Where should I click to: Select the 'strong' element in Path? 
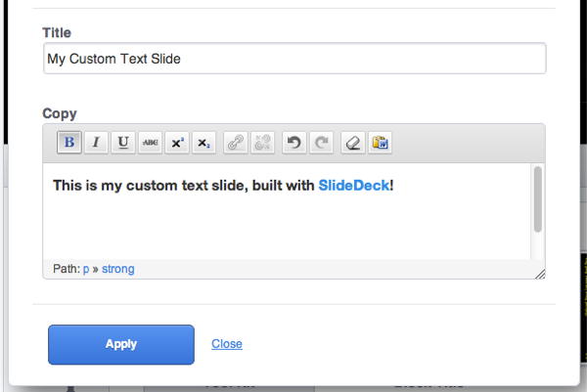(118, 269)
